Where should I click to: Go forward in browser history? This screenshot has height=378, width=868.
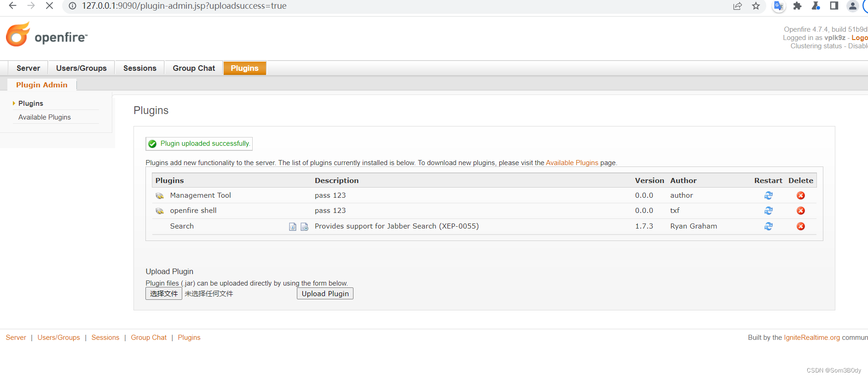tap(31, 6)
